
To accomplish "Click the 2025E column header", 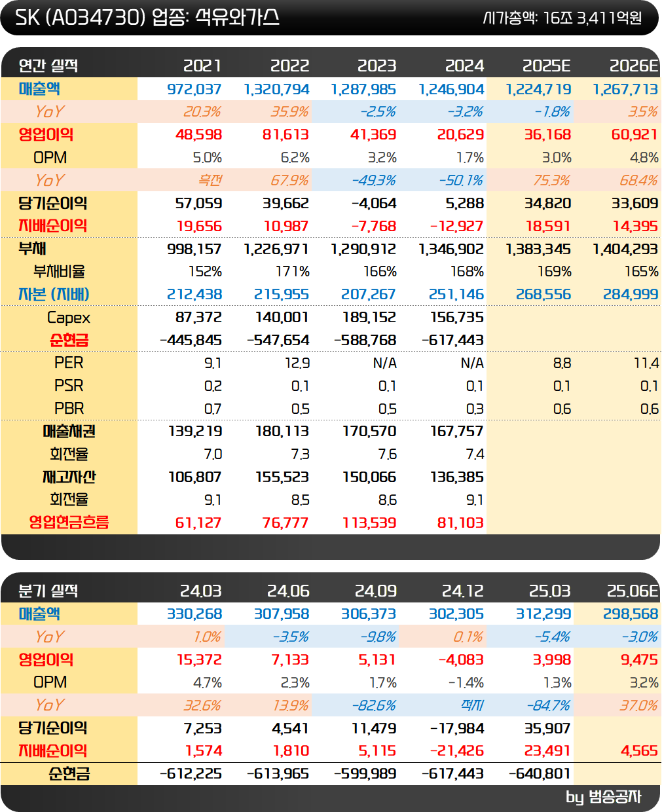I will (x=546, y=65).
